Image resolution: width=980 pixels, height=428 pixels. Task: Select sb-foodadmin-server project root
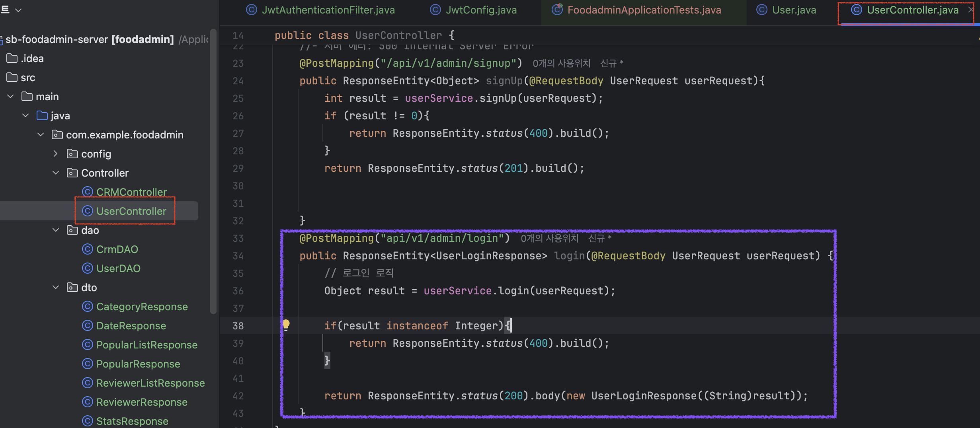[90, 39]
